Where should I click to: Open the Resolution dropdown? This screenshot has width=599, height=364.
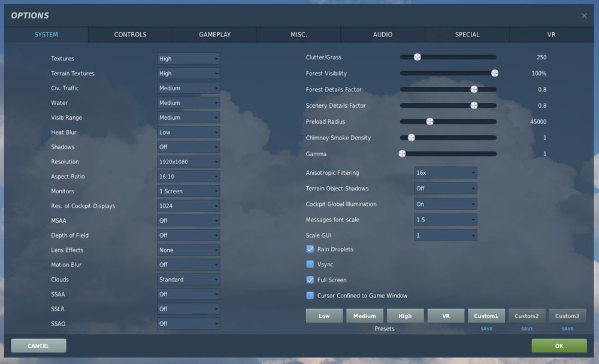click(x=188, y=161)
